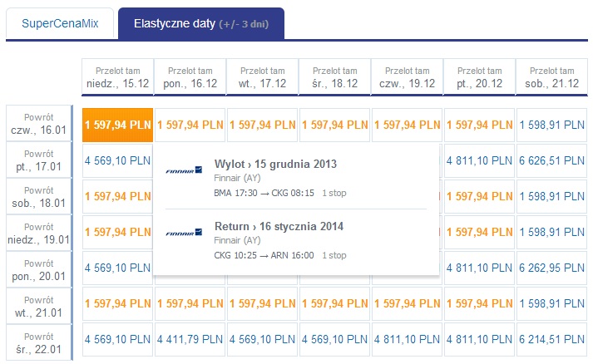This screenshot has width=593, height=364.
Task: Click the Finnair logo beside Wylot details
Action: tap(184, 170)
